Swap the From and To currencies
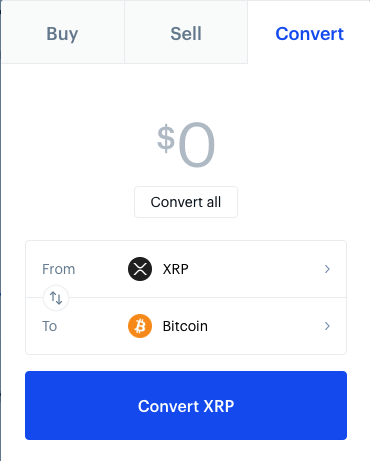 56,298
